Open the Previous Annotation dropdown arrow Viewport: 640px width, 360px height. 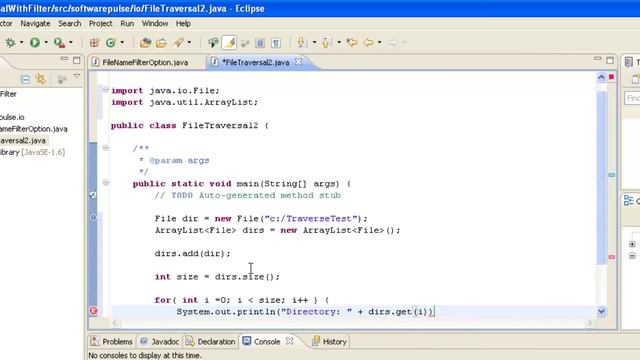[x=339, y=42]
